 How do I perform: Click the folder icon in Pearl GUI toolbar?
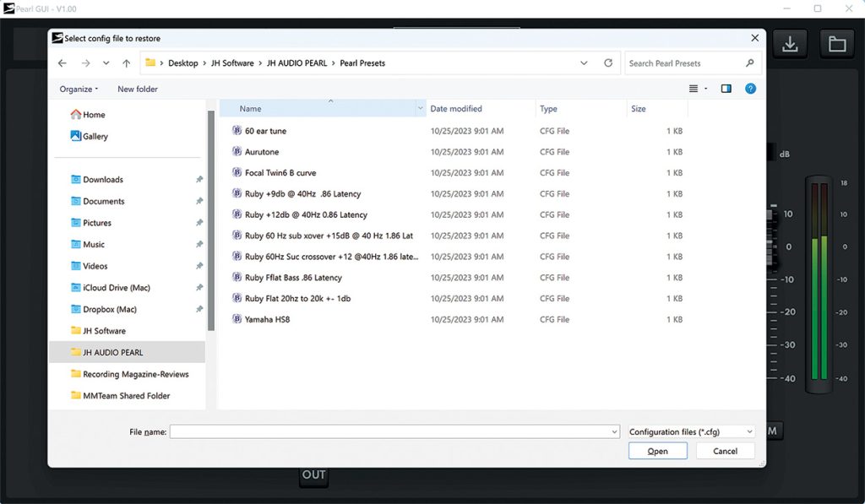click(x=836, y=44)
